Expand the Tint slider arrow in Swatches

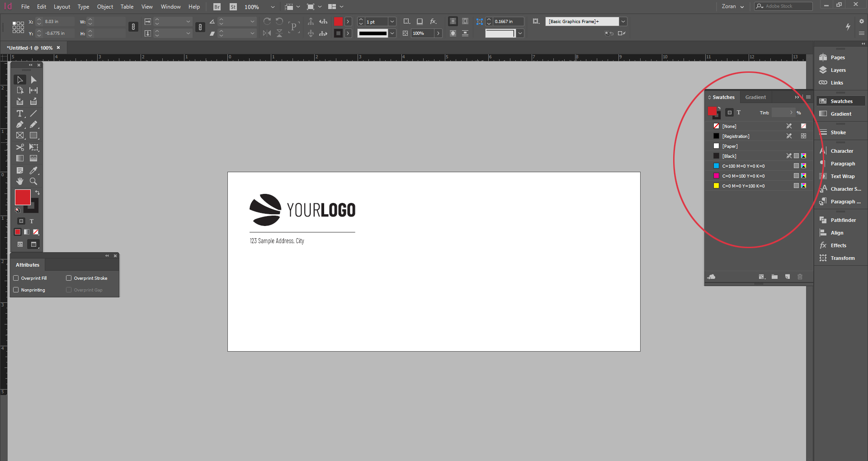tap(791, 113)
